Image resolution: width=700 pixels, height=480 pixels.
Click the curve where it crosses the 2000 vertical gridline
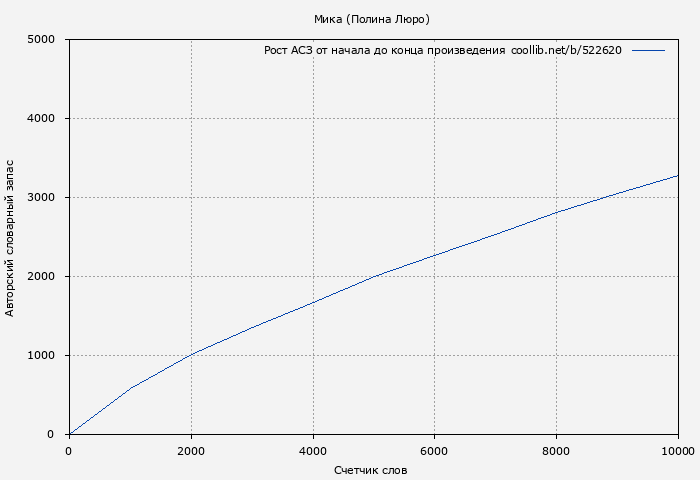coord(191,354)
